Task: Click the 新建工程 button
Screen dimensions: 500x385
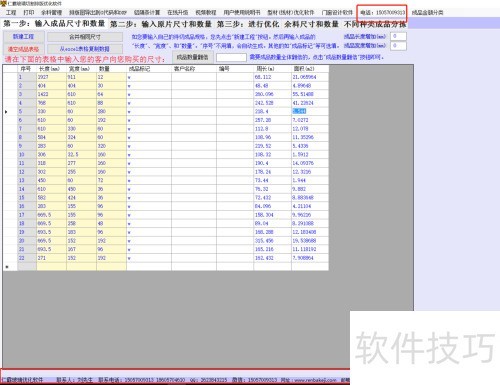Action: point(23,37)
